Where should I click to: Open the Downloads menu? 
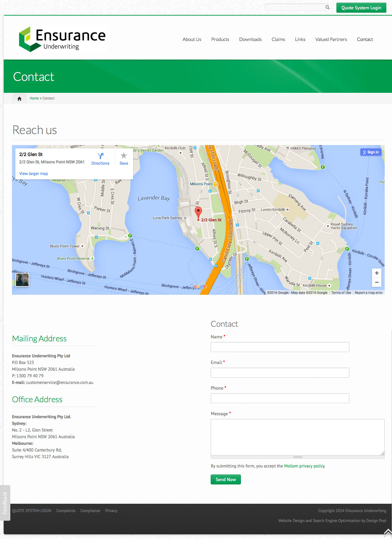[251, 39]
